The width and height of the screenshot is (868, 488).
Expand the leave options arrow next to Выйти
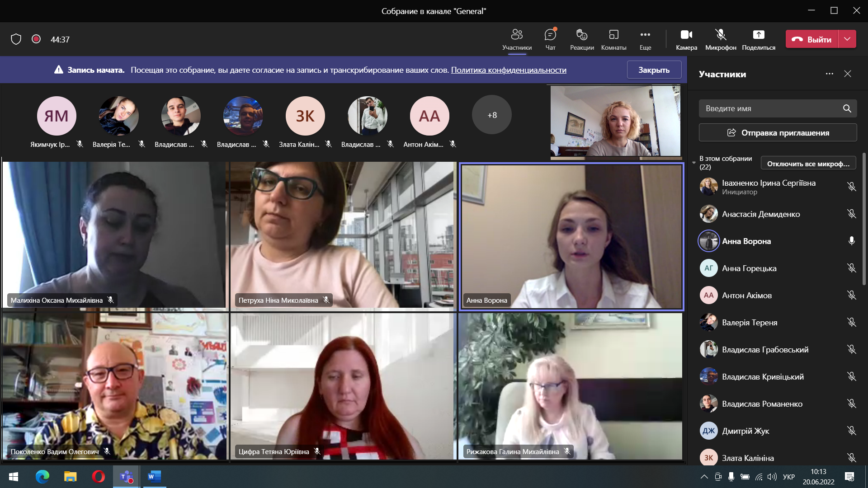point(847,39)
